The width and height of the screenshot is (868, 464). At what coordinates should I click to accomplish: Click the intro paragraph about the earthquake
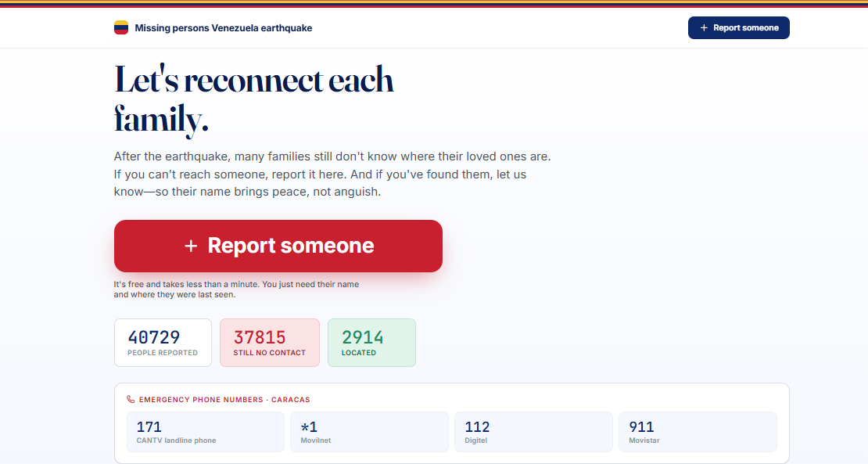pyautogui.click(x=332, y=174)
